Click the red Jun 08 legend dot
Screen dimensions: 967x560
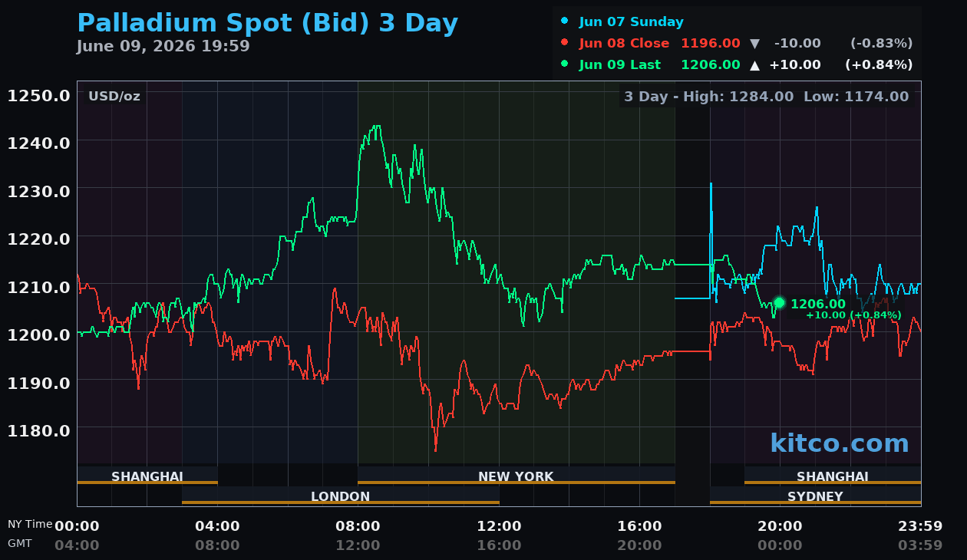[565, 43]
